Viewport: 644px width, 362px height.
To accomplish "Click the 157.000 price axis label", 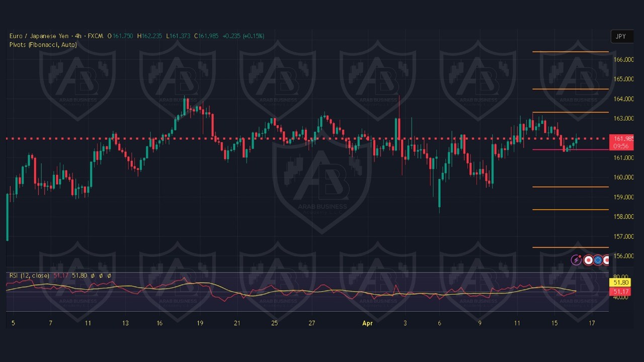I will point(623,236).
